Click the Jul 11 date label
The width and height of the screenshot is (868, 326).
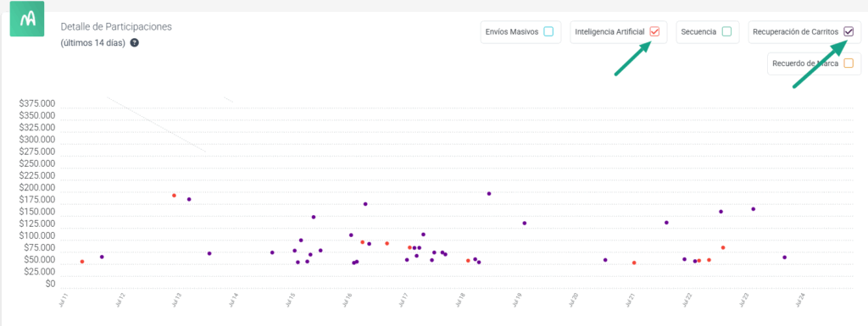(x=63, y=301)
